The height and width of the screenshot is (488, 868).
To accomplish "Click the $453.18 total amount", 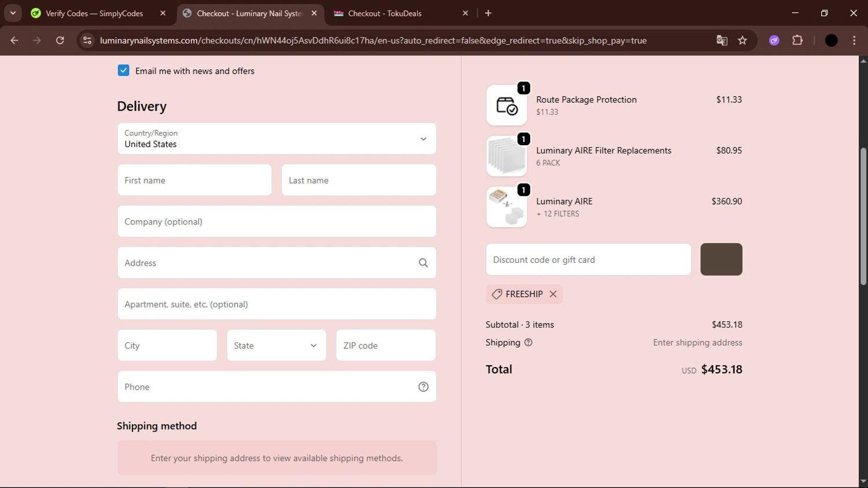I will click(x=722, y=369).
